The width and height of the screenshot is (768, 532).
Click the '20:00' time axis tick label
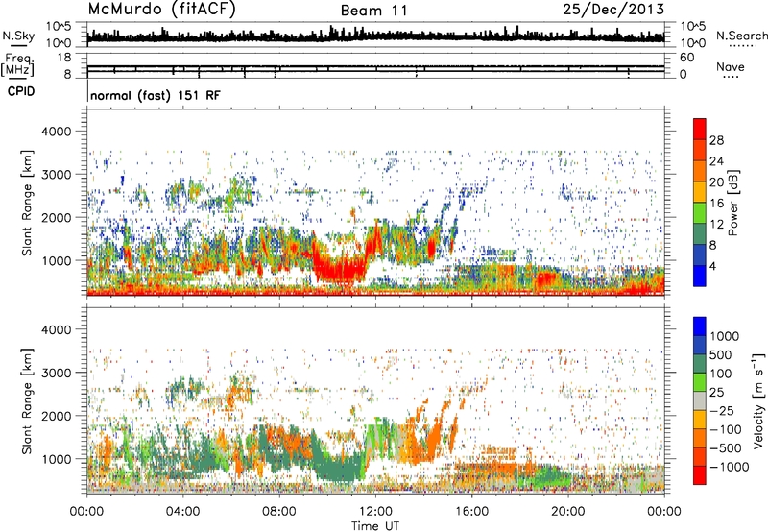[568, 512]
